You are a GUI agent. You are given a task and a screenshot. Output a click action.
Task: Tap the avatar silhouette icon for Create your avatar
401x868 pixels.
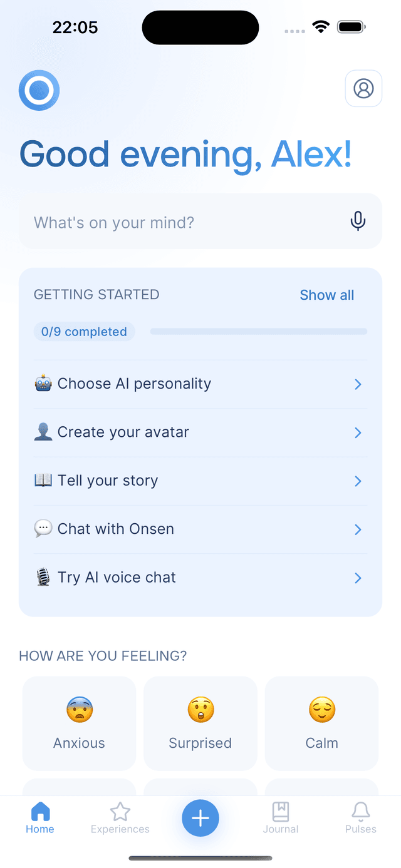coord(43,432)
